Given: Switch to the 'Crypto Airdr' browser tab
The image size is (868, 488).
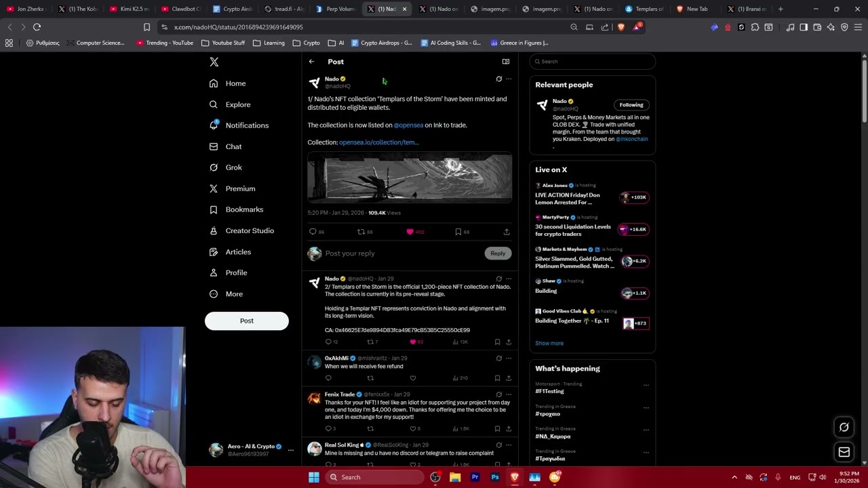Looking at the screenshot, I should coord(232,9).
